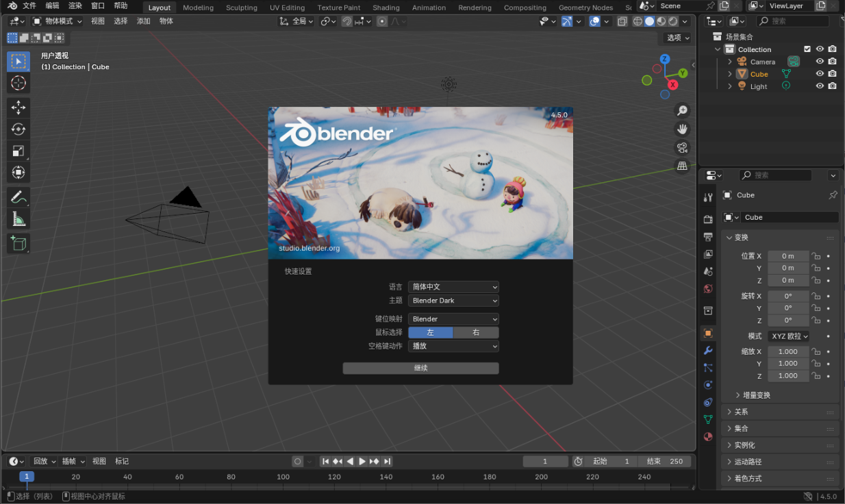Open the World properties tab
The width and height of the screenshot is (845, 504).
click(x=708, y=288)
